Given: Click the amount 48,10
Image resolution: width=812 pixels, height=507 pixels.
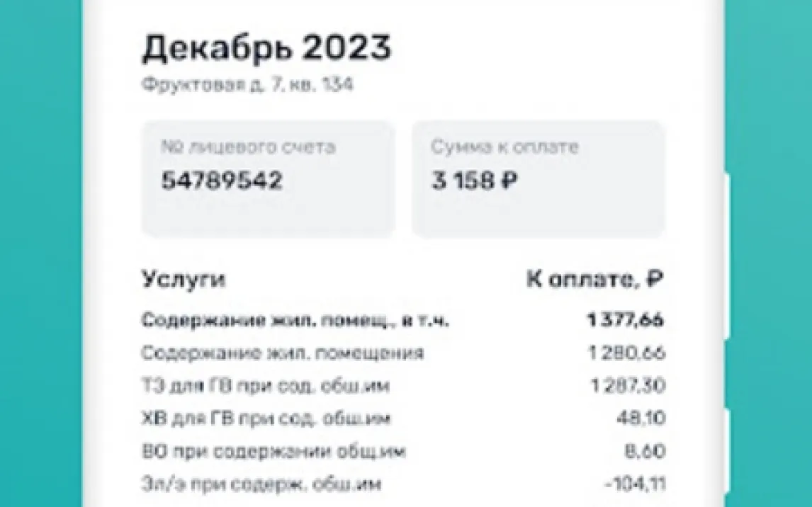Looking at the screenshot, I should coord(641,418).
